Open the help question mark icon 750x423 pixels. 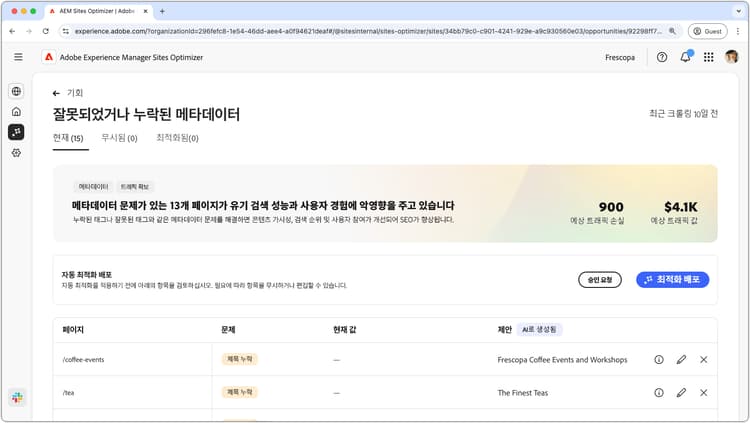[662, 57]
